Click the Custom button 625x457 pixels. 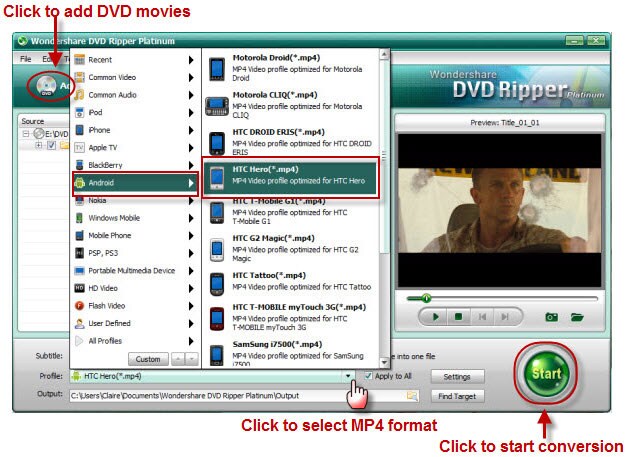click(148, 359)
